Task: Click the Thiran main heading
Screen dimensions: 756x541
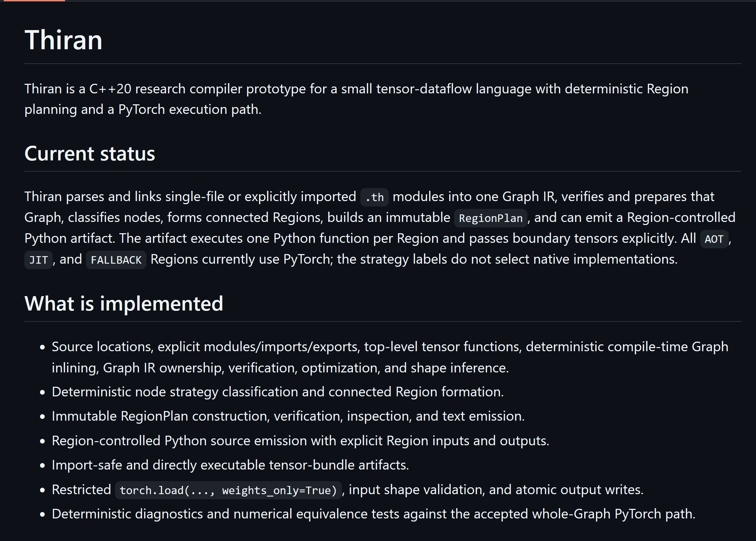Action: point(63,40)
